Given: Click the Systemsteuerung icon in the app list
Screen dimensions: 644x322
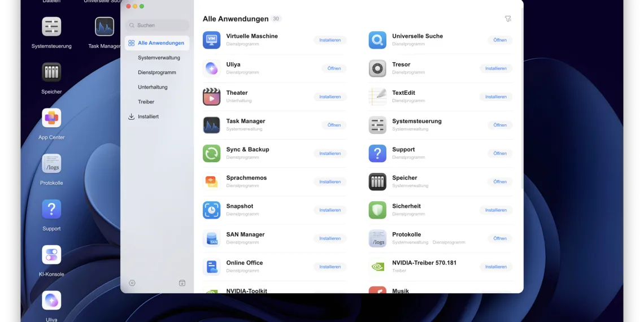Looking at the screenshot, I should click(377, 125).
